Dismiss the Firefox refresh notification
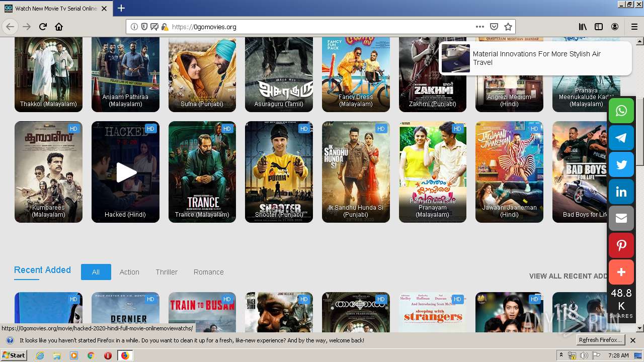 point(633,340)
